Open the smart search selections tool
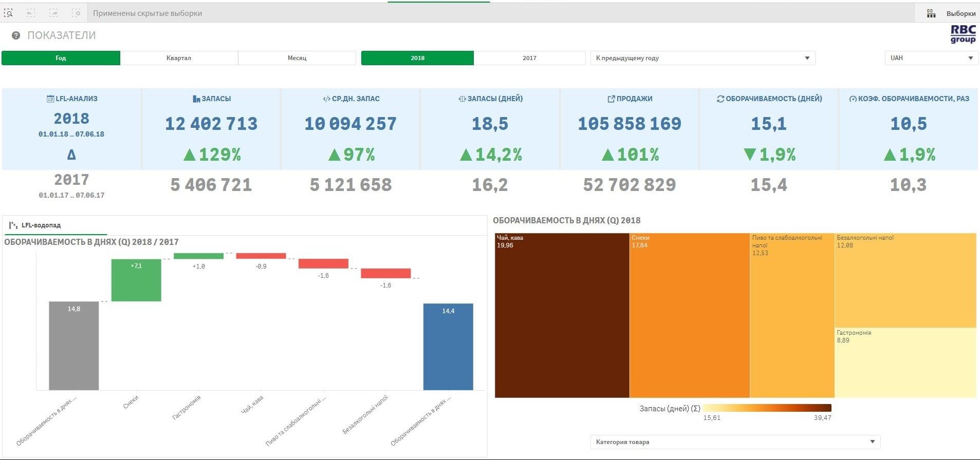The image size is (980, 460). point(9,13)
